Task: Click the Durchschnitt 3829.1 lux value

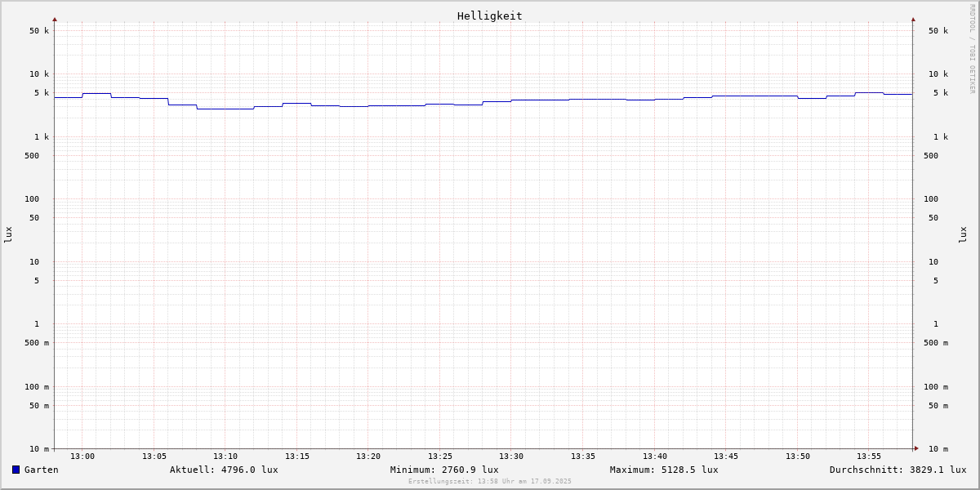Action: tap(898, 470)
